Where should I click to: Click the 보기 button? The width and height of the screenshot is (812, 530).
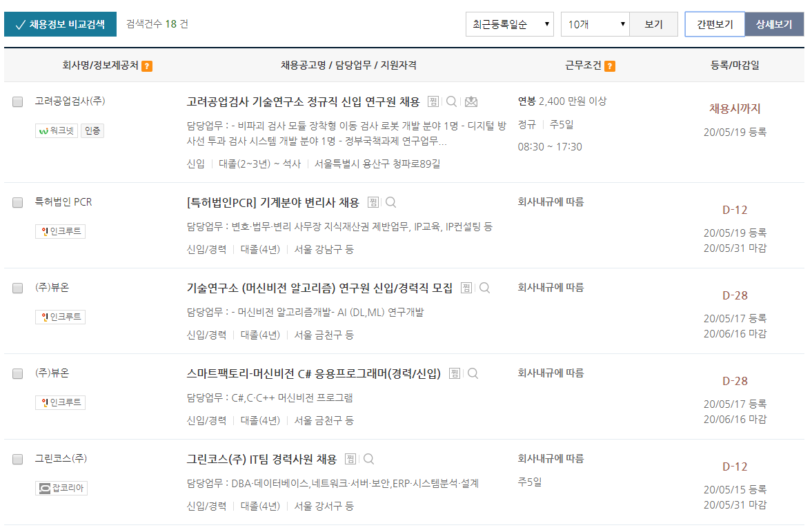coord(653,24)
